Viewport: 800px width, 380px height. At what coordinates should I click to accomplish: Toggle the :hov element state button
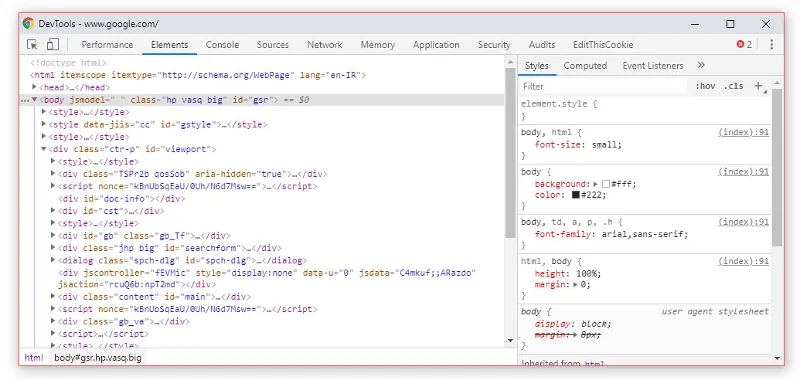pyautogui.click(x=705, y=86)
